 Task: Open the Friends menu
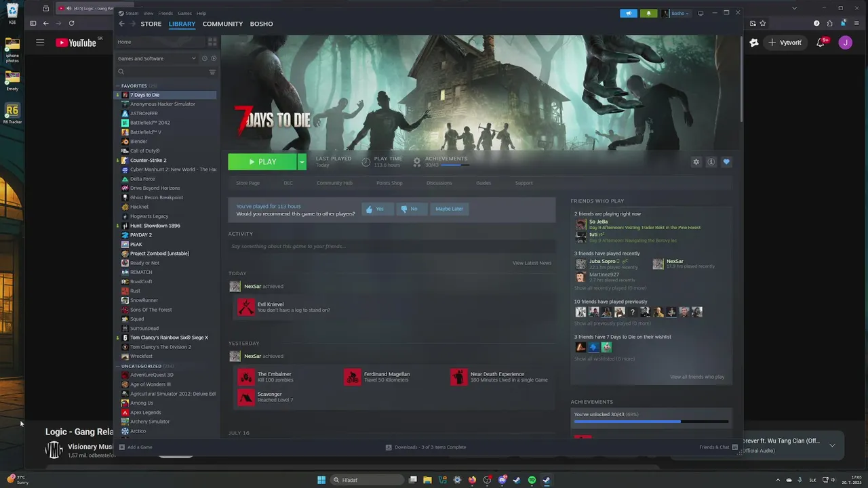pos(165,13)
